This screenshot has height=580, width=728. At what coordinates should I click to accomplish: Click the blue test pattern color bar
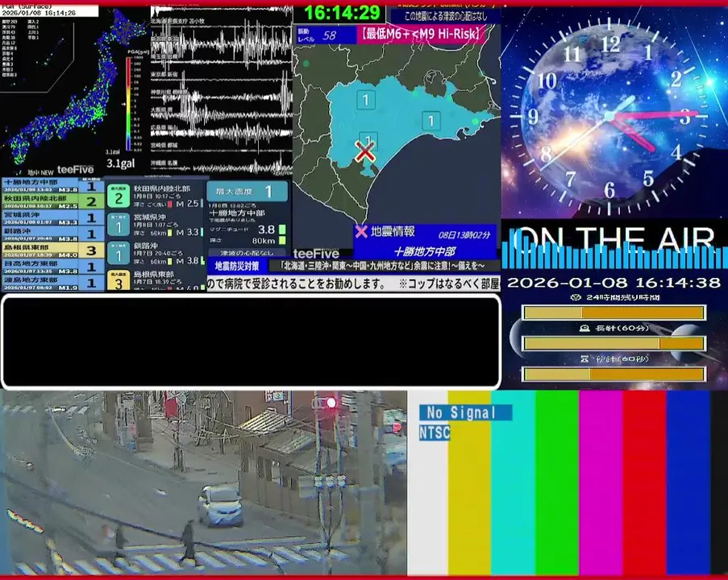pyautogui.click(x=688, y=483)
